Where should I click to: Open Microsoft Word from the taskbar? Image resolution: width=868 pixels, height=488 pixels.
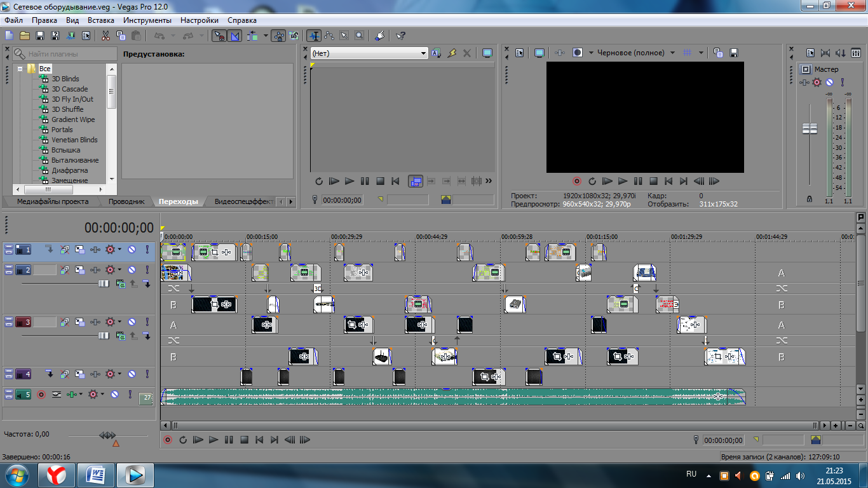click(97, 475)
